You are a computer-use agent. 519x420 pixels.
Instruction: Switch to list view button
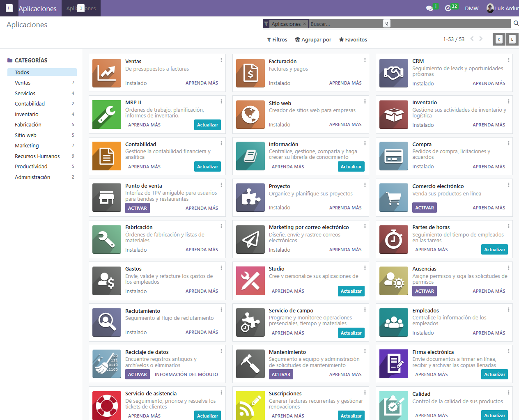pos(512,39)
